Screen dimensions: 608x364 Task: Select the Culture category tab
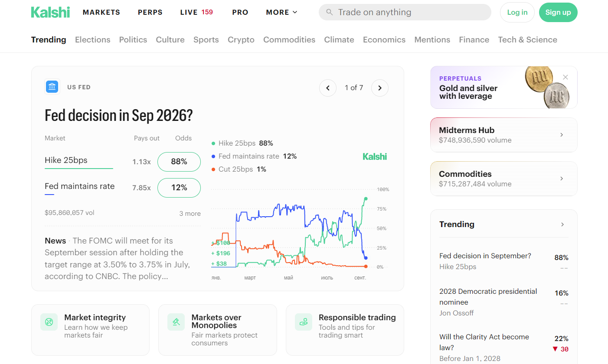pos(170,39)
